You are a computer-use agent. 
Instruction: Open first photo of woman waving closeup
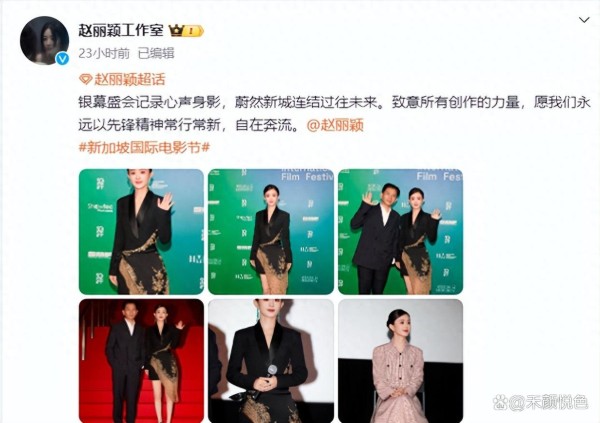(x=141, y=232)
